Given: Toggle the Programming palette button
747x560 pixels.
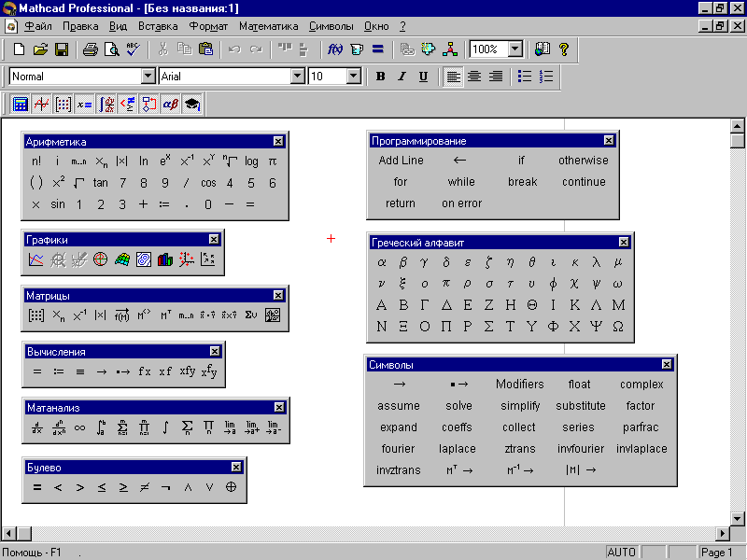Looking at the screenshot, I should [148, 105].
